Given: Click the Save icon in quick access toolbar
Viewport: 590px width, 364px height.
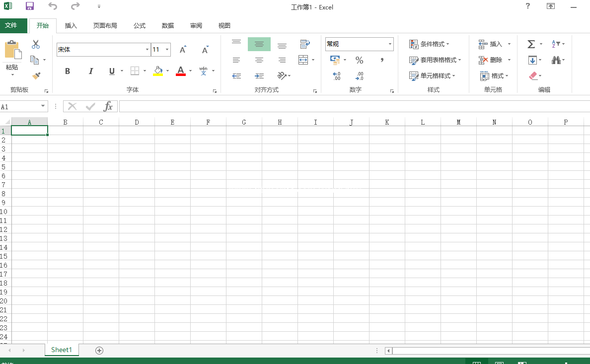Looking at the screenshot, I should [x=30, y=6].
